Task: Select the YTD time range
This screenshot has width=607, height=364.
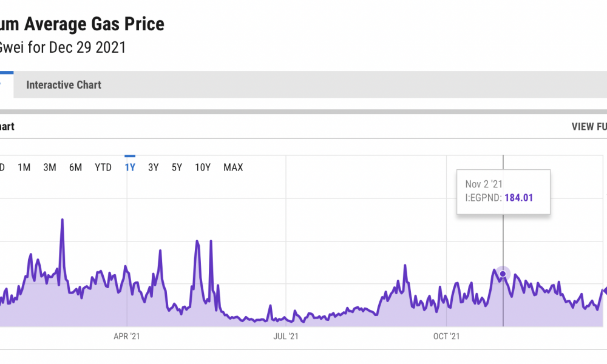Action: tap(103, 167)
